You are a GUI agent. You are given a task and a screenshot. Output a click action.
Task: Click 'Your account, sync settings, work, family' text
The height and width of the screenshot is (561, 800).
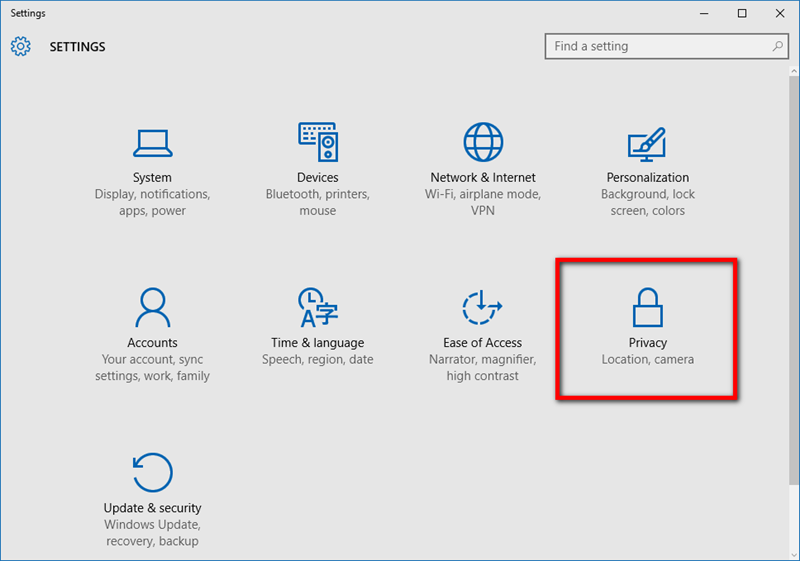coord(152,368)
